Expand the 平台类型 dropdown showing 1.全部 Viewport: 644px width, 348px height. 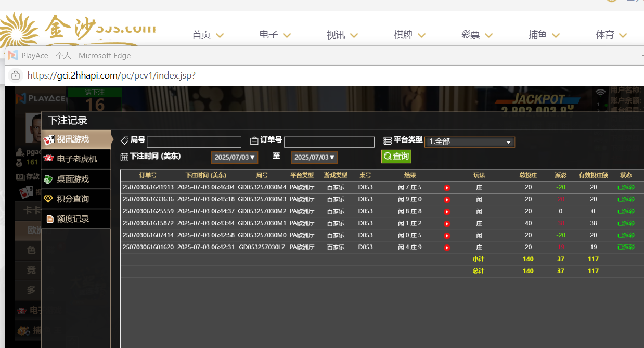470,142
